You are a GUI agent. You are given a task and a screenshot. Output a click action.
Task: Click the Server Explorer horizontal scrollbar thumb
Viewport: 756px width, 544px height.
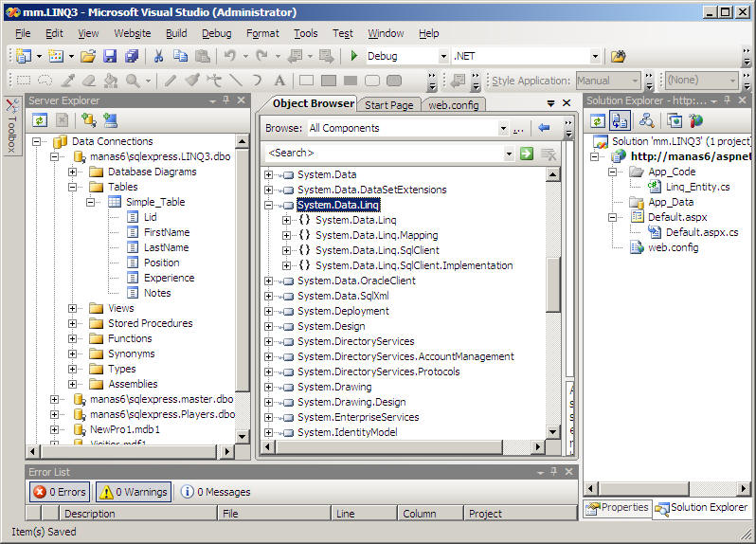pyautogui.click(x=129, y=452)
